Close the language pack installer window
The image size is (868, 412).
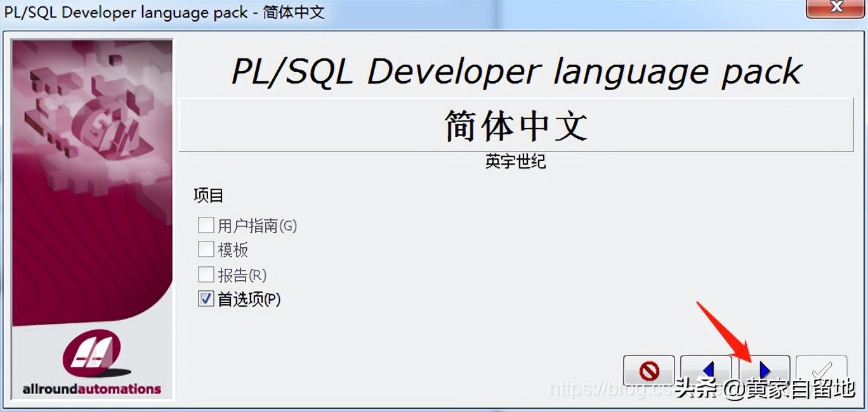point(836,8)
